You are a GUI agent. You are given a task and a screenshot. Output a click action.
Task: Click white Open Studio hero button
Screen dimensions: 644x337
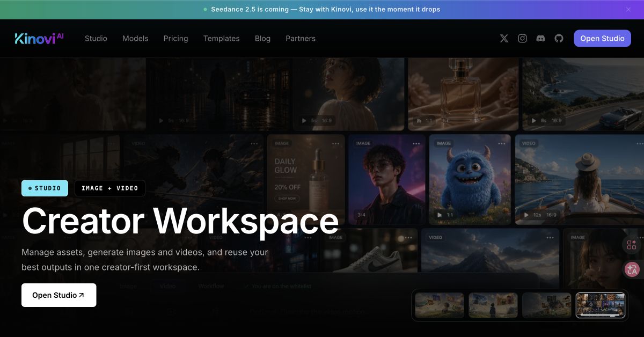click(x=58, y=295)
